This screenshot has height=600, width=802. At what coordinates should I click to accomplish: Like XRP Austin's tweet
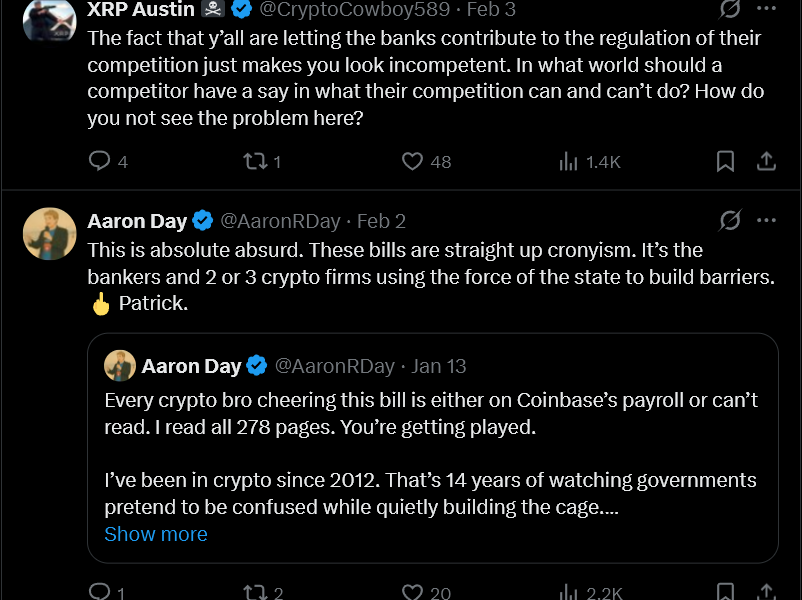tap(412, 161)
